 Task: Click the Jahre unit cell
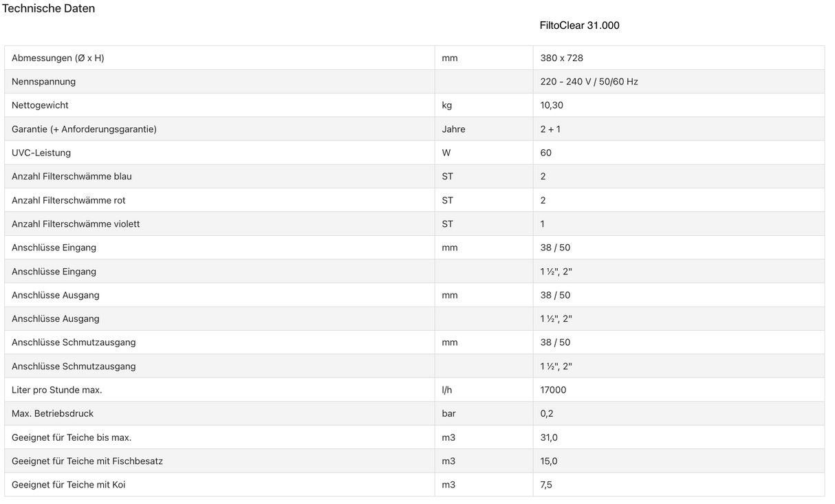[453, 129]
